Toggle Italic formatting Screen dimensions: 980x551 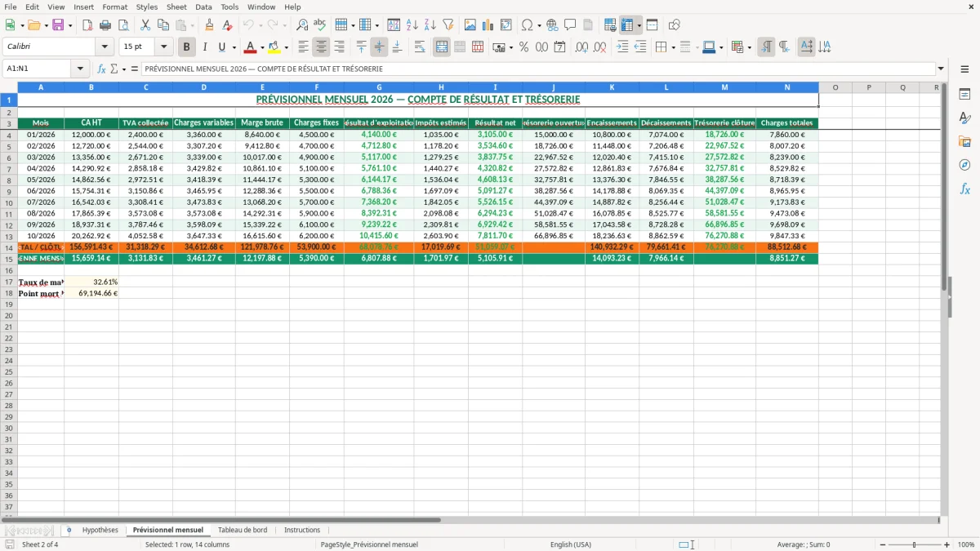205,47
